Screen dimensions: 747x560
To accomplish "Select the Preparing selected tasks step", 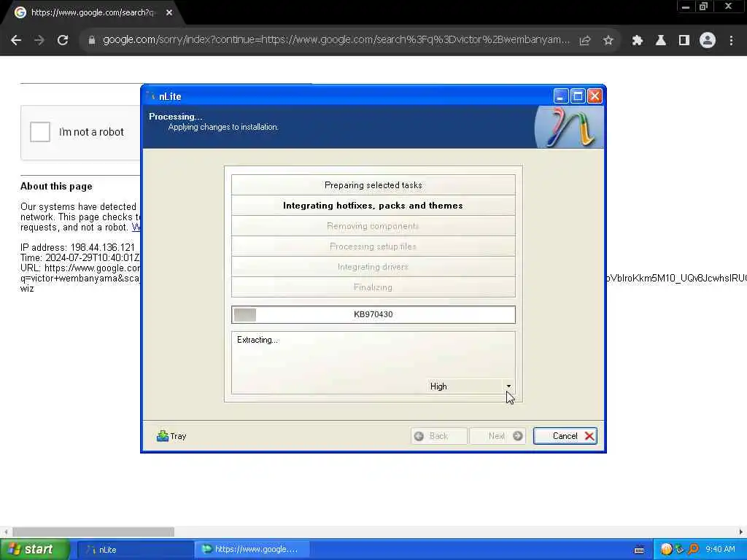I will 373,184.
